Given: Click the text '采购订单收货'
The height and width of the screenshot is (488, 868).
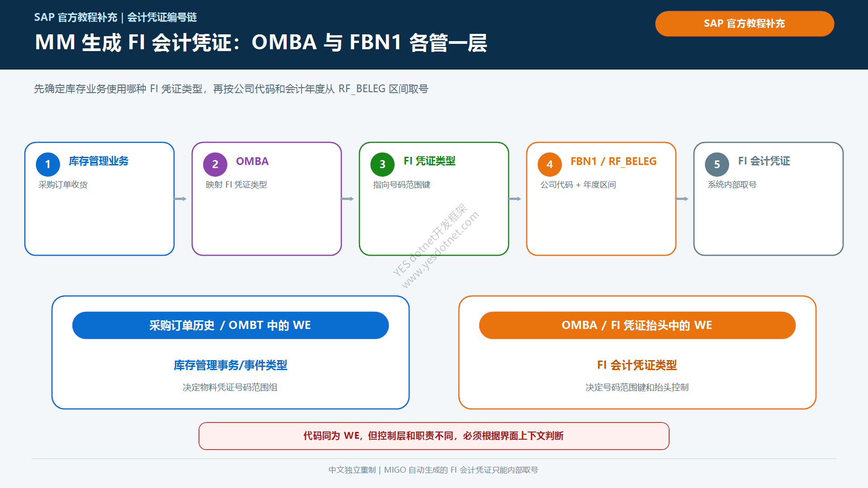Looking at the screenshot, I should click(63, 185).
